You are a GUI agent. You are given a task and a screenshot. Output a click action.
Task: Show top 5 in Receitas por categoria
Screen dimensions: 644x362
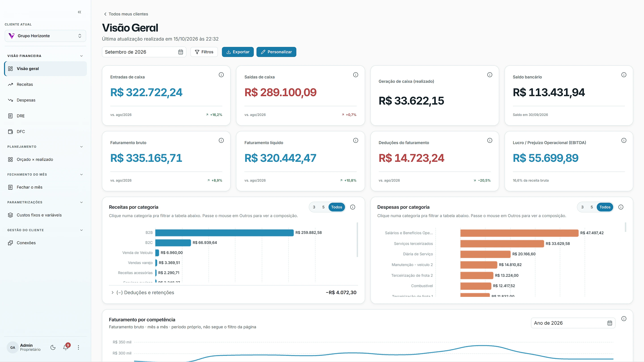(x=323, y=207)
